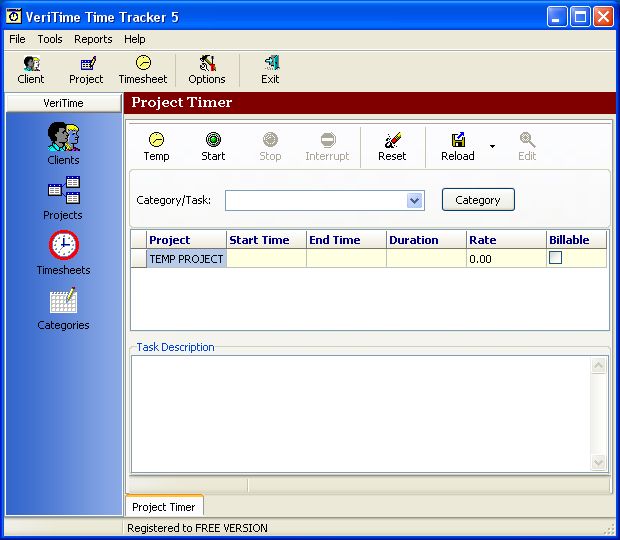Click the Project column header
Screen dimensions: 620x540
coord(186,240)
